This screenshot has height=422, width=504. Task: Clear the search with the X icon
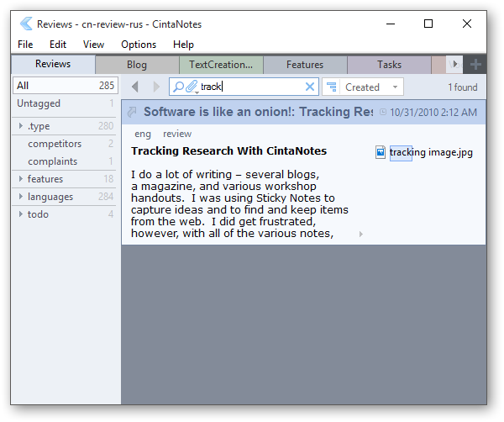(309, 87)
